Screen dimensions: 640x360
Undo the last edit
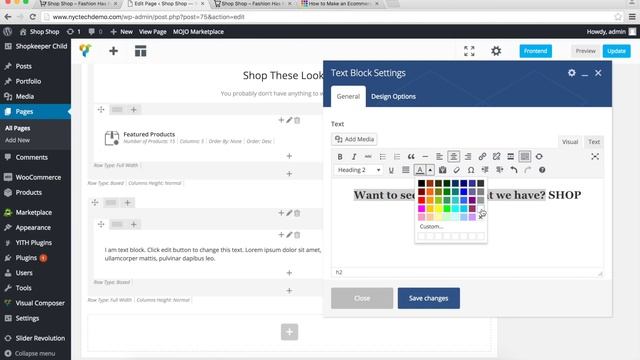514,170
